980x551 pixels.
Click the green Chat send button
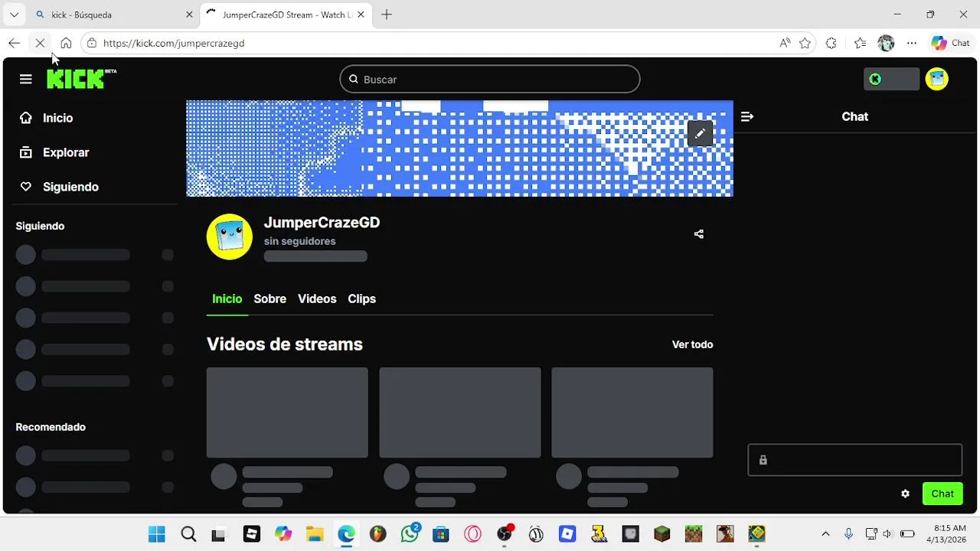[x=942, y=494]
